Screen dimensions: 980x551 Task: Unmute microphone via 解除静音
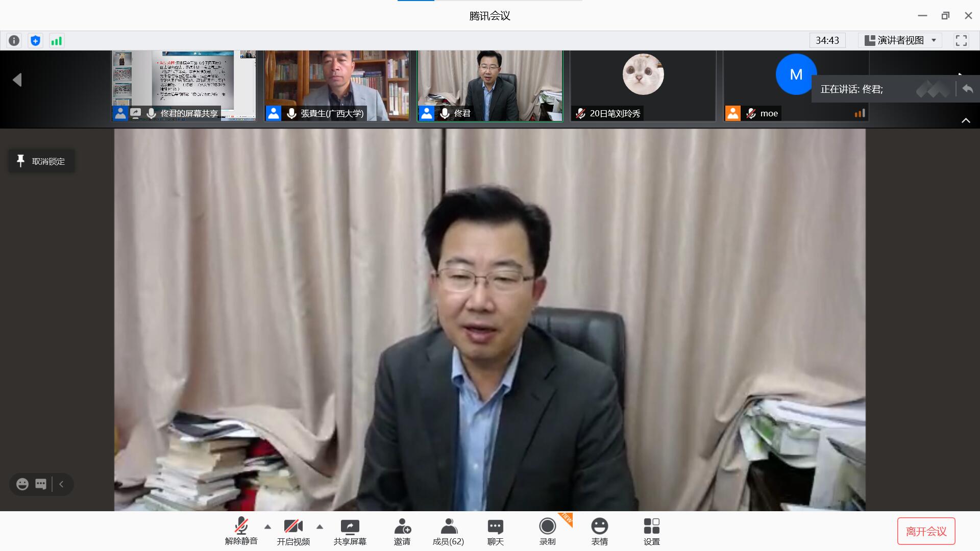click(x=241, y=532)
